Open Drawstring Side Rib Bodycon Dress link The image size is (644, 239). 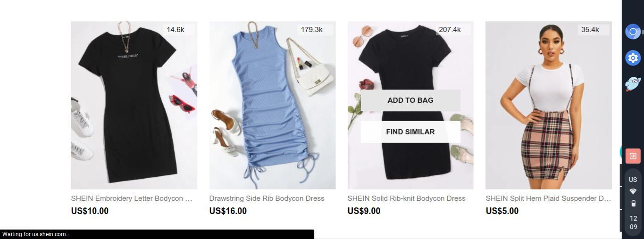pos(267,198)
